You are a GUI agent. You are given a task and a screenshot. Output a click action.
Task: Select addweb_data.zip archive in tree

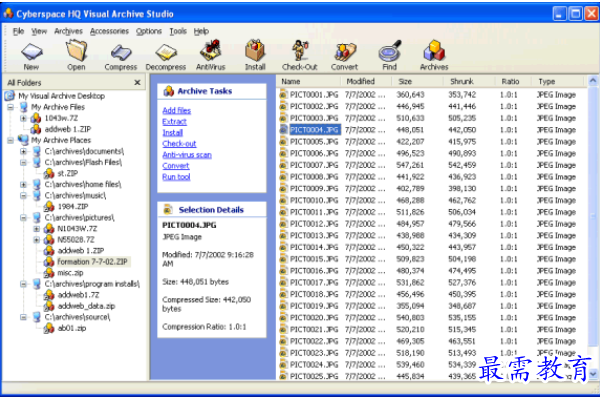pos(86,306)
